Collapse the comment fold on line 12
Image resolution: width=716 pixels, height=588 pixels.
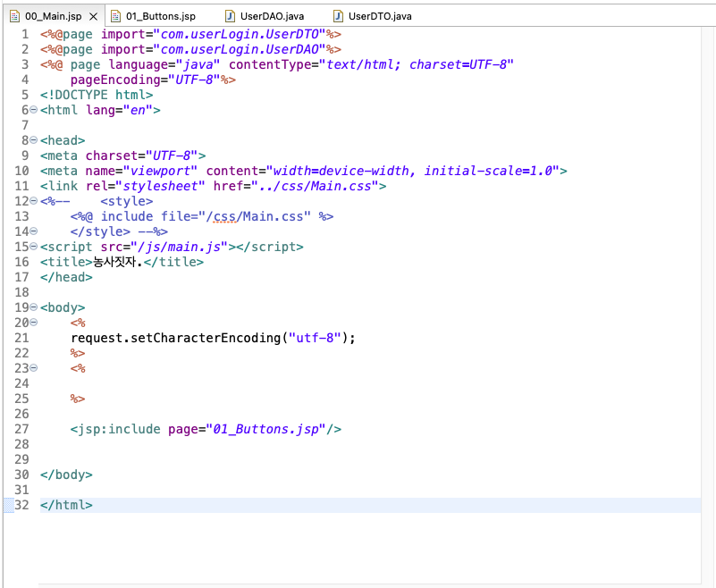pyautogui.click(x=33, y=201)
